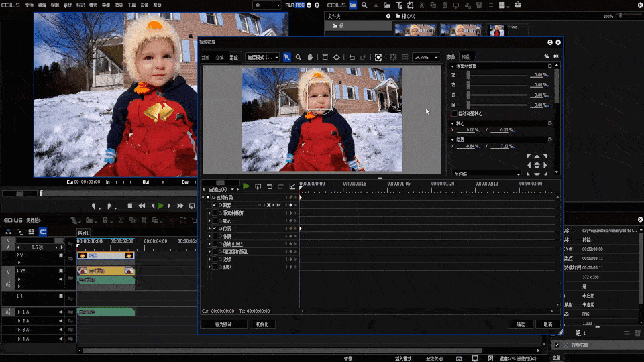Image resolution: width=644 pixels, height=362 pixels.
Task: Click the undo icon above keyframe list
Action: (270, 186)
